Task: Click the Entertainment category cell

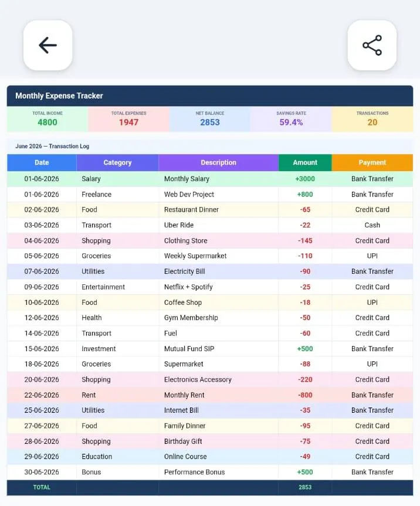Action: click(x=117, y=287)
